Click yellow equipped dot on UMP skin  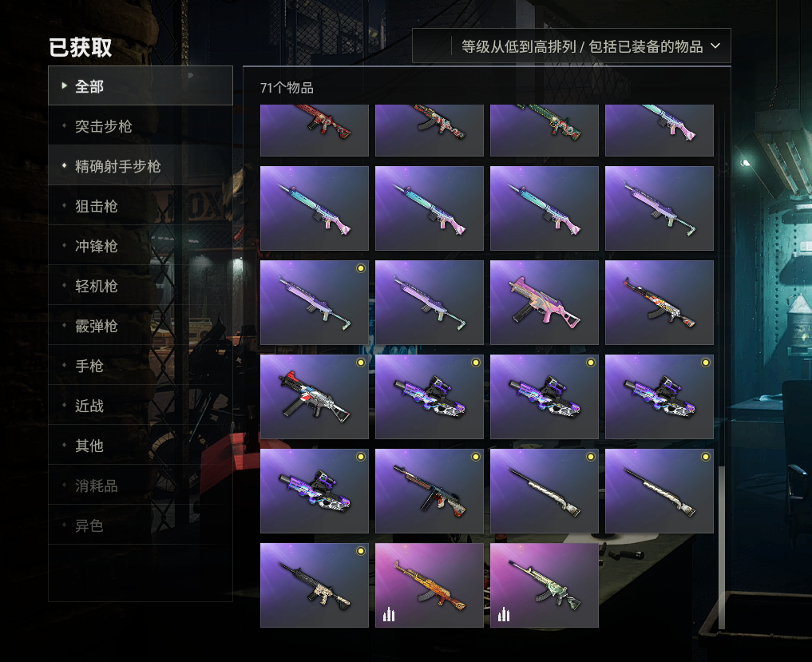(361, 363)
